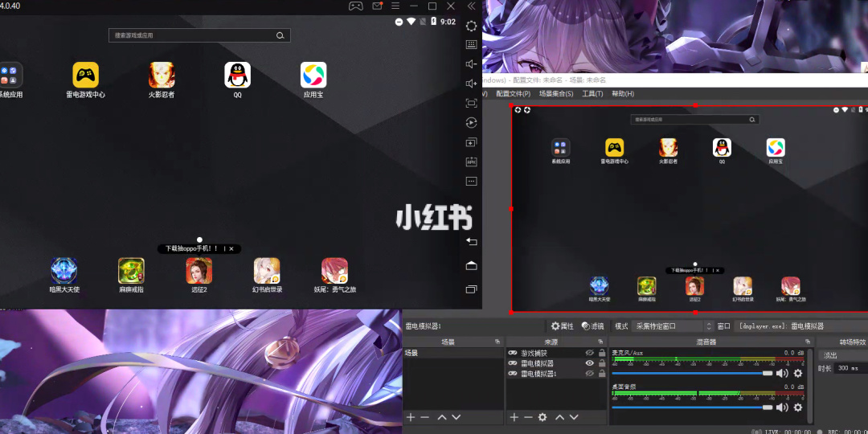
Task: Collapse the LDPlayer sidebar with double chevron
Action: click(471, 6)
